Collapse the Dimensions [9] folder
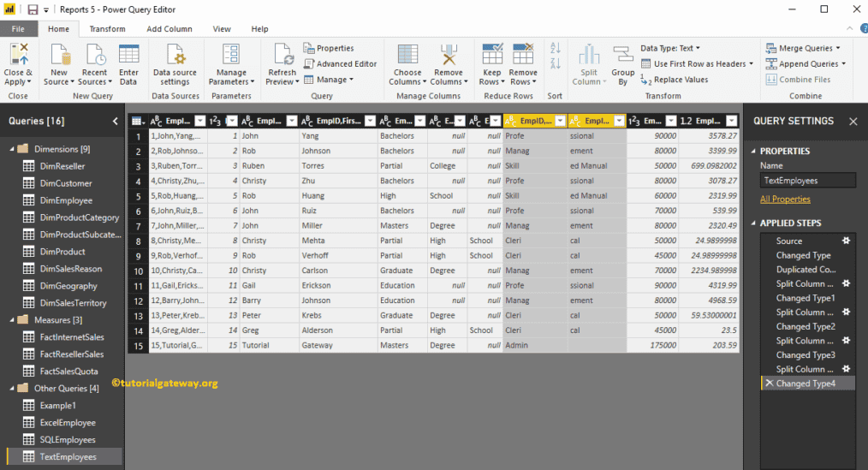This screenshot has width=868, height=470. [12, 149]
